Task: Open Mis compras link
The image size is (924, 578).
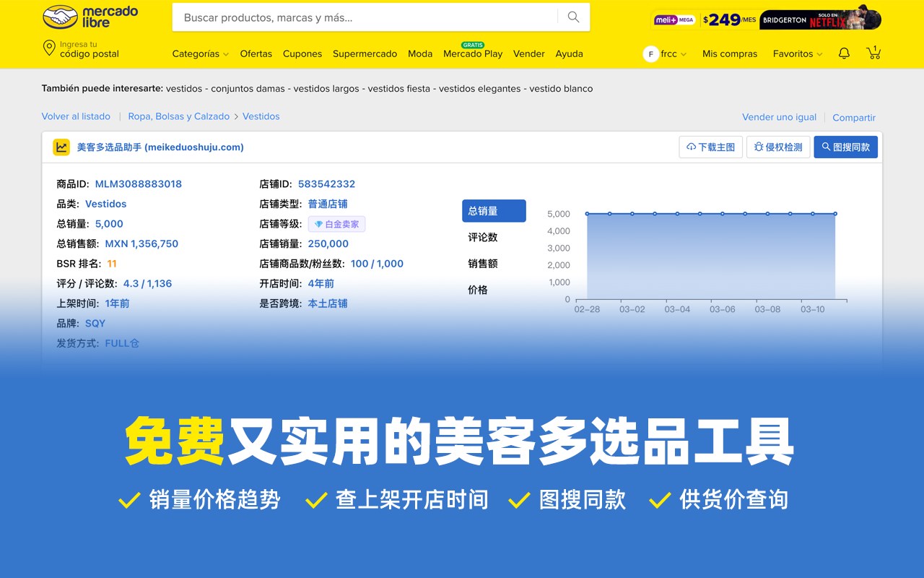Action: 730,53
